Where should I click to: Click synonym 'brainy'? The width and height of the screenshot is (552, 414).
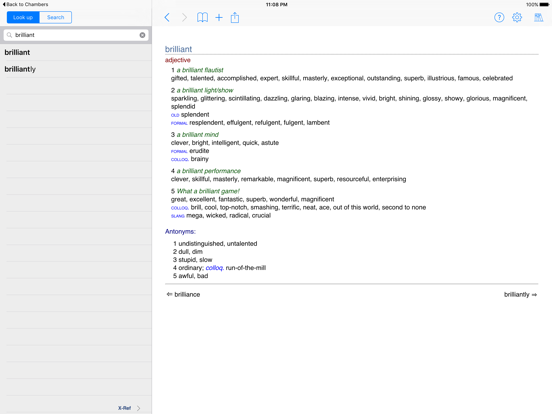point(200,159)
